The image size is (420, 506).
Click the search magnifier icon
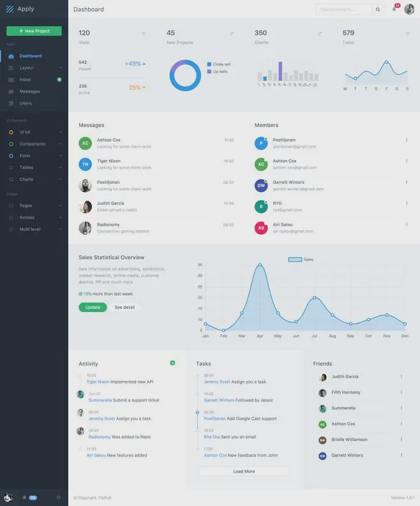pos(378,10)
